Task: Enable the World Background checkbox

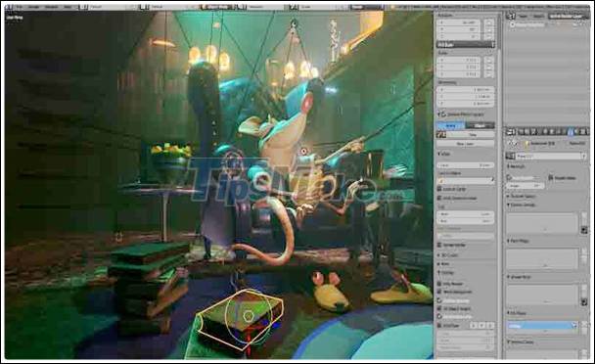Action: 439,292
